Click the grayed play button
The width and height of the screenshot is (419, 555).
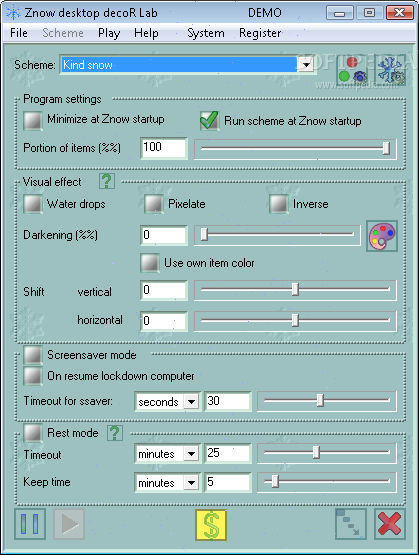pos(69,524)
